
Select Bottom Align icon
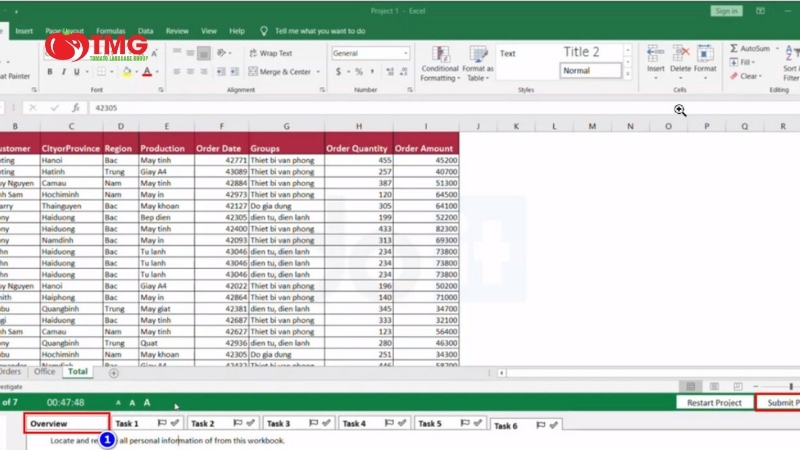(x=204, y=53)
